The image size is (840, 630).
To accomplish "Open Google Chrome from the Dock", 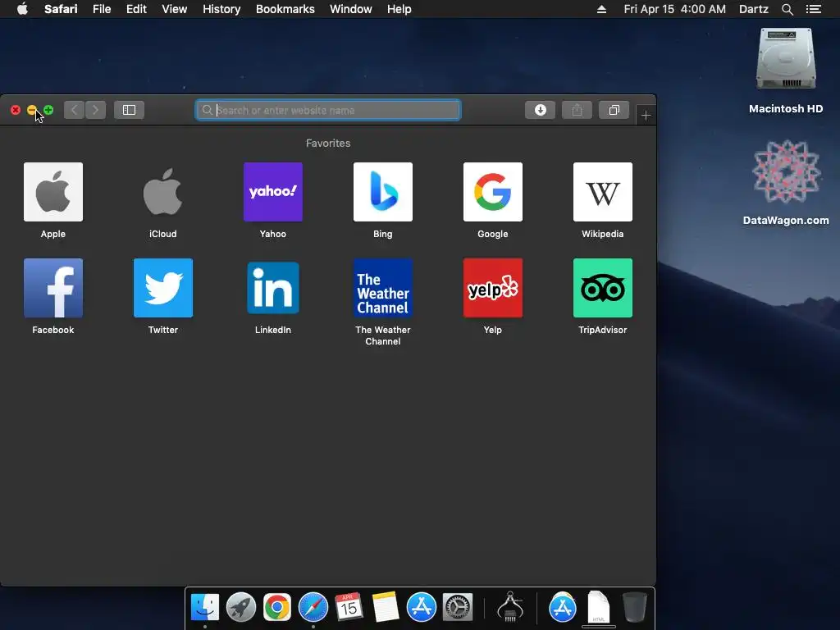I will pos(277,608).
